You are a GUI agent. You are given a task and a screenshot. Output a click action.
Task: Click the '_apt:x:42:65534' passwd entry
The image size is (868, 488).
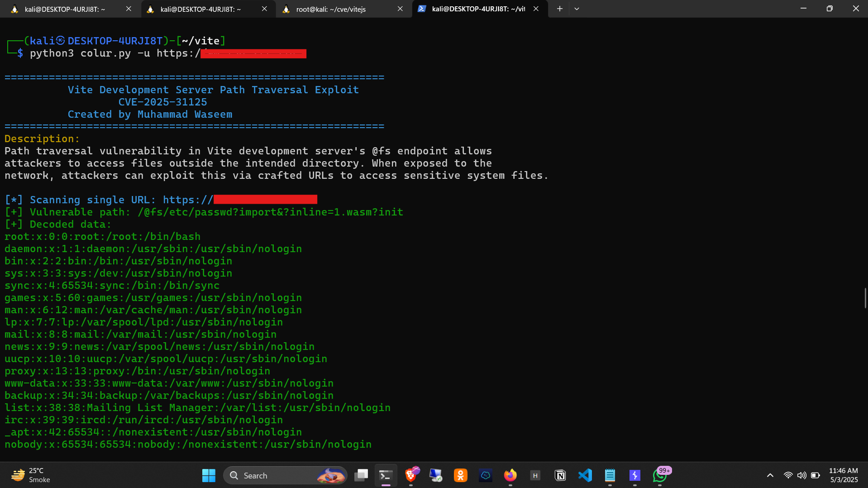(153, 432)
